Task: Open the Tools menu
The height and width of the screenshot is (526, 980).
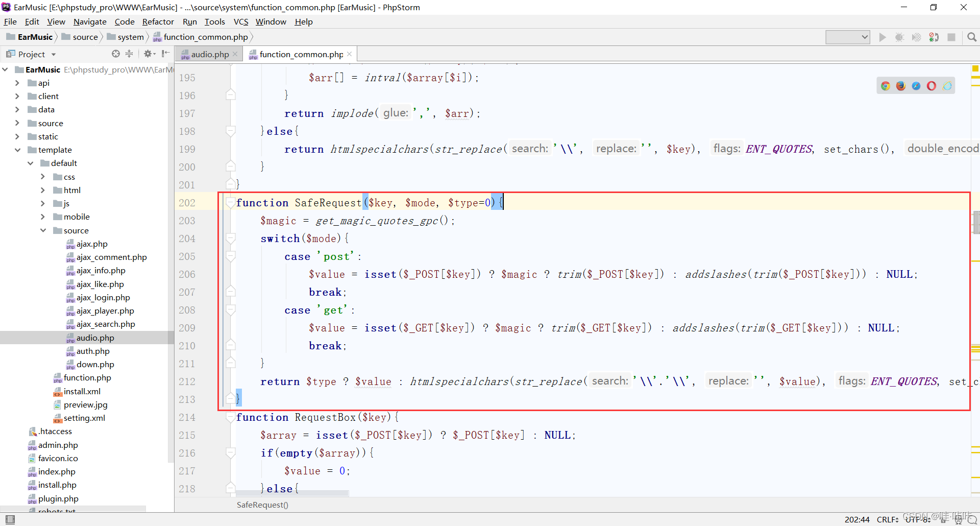Action: pyautogui.click(x=215, y=21)
